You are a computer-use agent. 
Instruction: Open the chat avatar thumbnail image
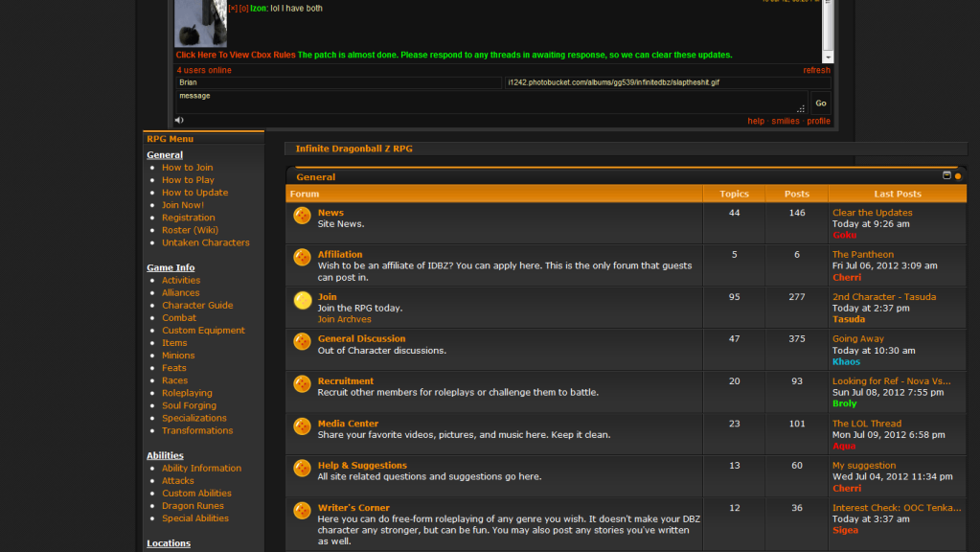200,23
